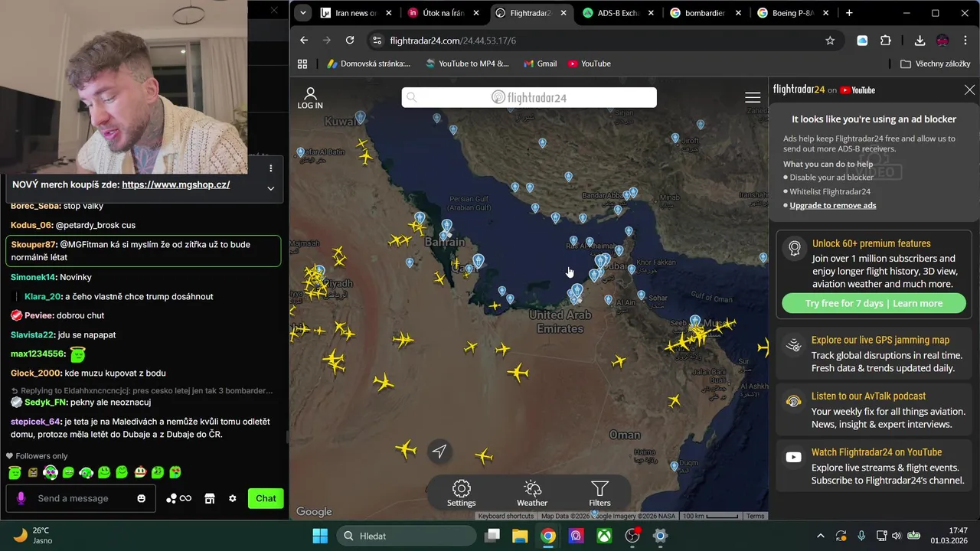Click Try free for 7 days button

point(874,303)
